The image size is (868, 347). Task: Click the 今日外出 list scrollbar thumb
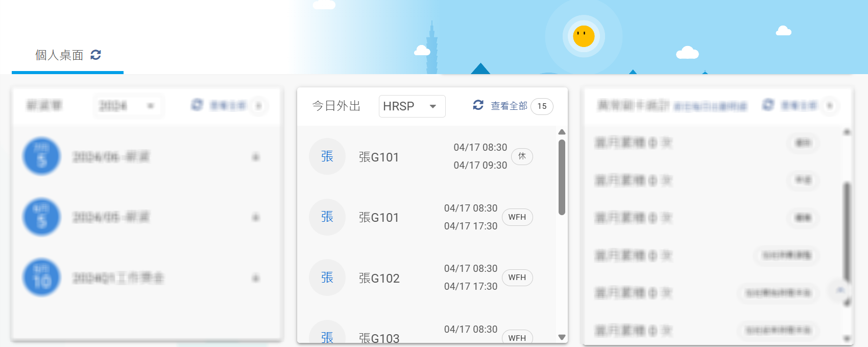tap(562, 177)
